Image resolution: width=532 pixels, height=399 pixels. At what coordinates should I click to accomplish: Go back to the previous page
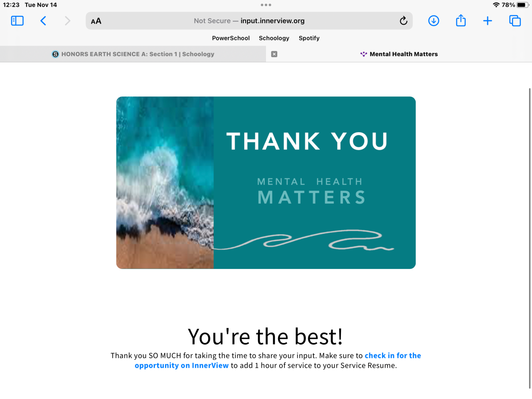(43, 21)
